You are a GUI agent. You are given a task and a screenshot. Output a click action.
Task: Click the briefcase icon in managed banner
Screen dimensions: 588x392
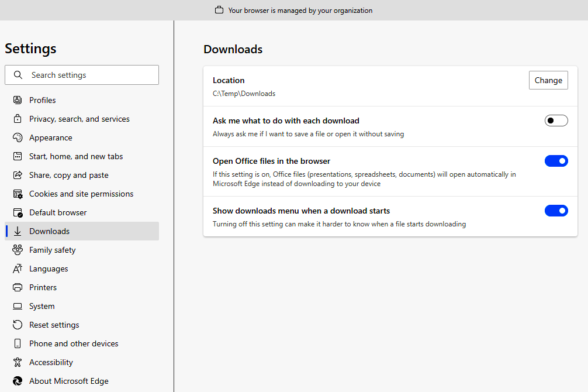219,10
